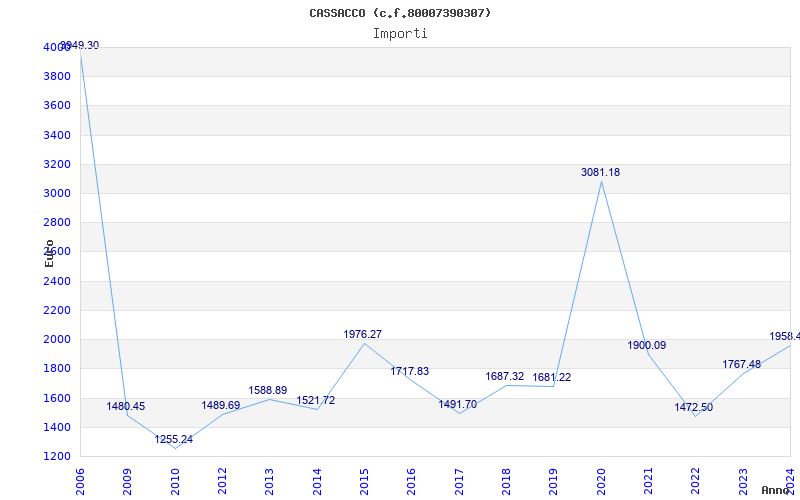Click the 1480.45 data label
This screenshot has width=800, height=500.
126,407
